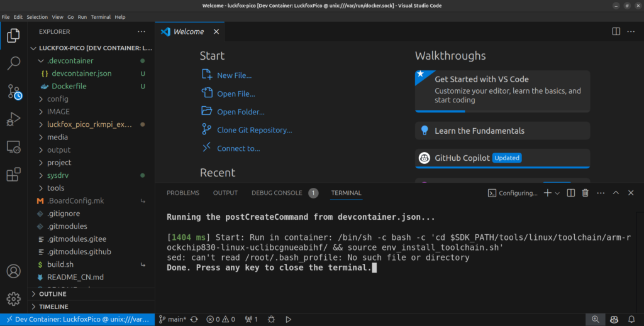The width and height of the screenshot is (644, 326).
Task: Open the Selection menu
Action: 37,17
